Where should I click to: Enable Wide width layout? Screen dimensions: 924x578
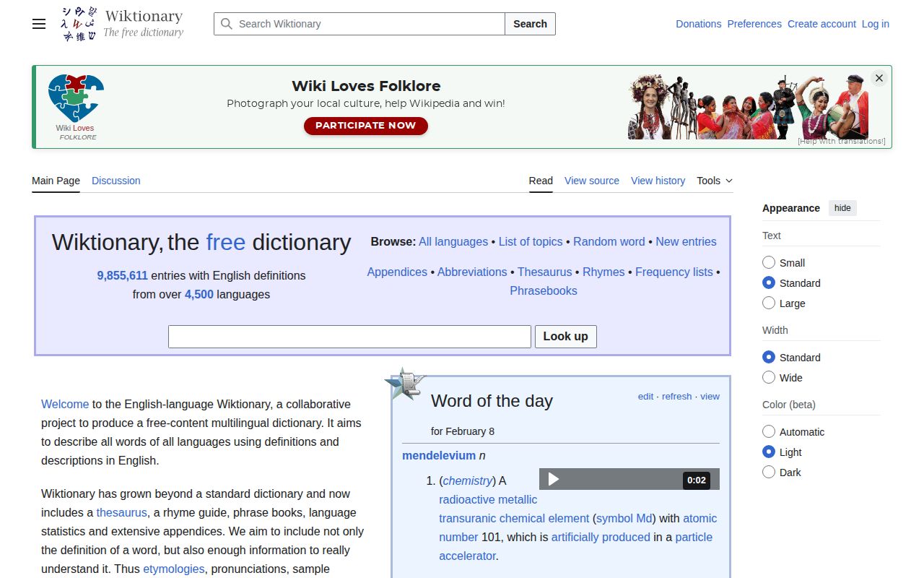tap(769, 377)
